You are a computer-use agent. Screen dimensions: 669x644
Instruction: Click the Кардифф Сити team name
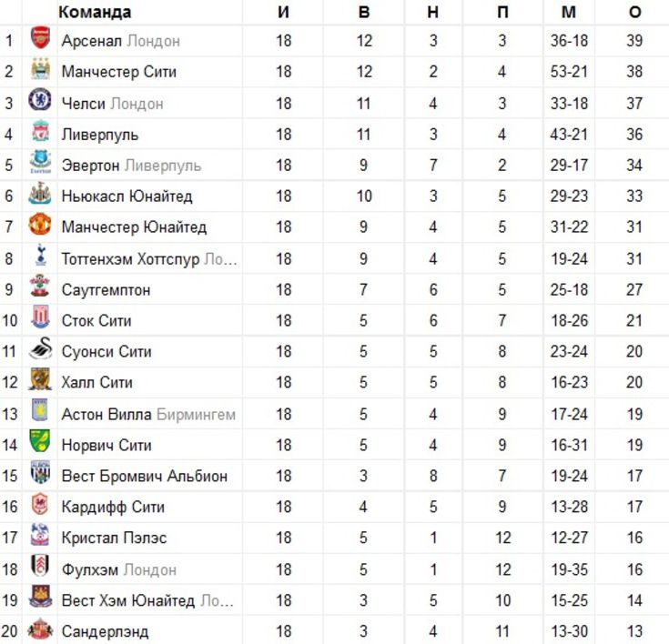[113, 507]
